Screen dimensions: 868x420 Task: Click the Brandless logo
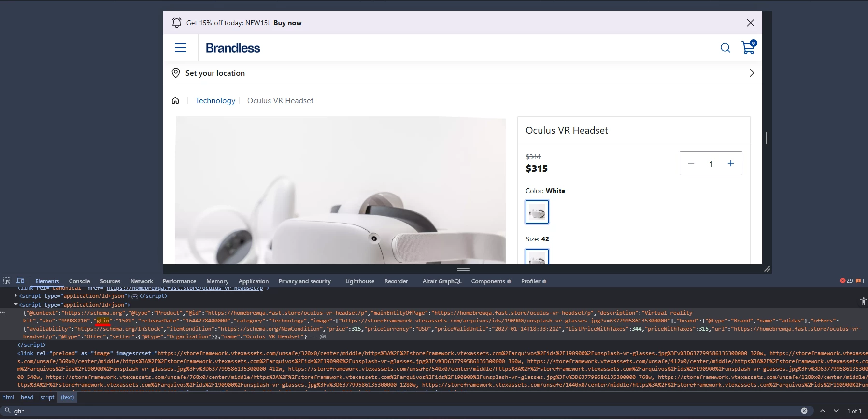233,48
